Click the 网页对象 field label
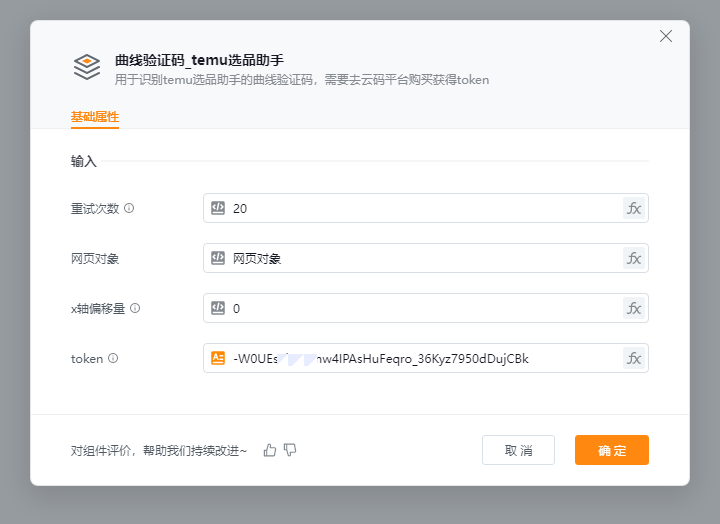 95,259
